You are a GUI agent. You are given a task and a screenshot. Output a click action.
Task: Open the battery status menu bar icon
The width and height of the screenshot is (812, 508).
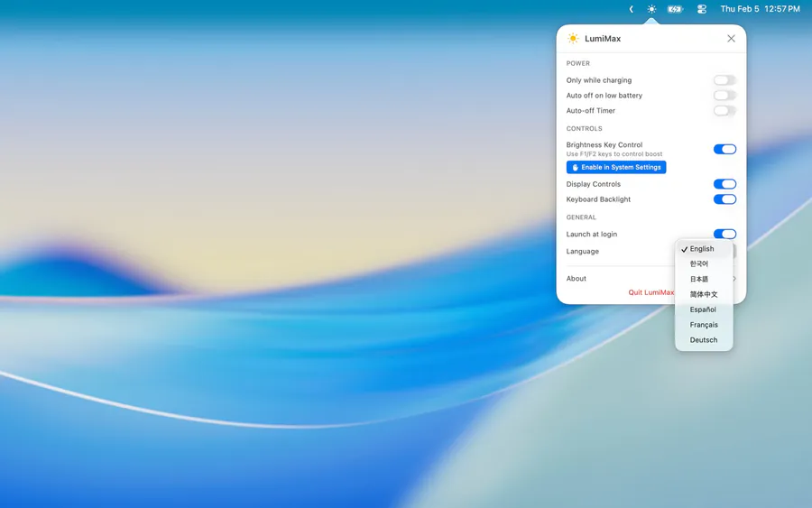(x=675, y=9)
